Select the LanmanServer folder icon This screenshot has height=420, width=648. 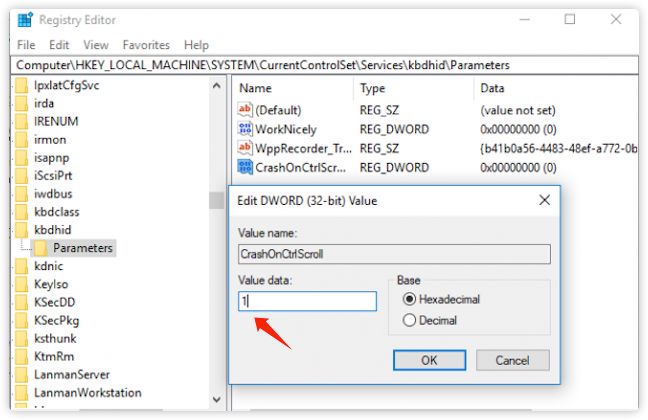coord(21,375)
